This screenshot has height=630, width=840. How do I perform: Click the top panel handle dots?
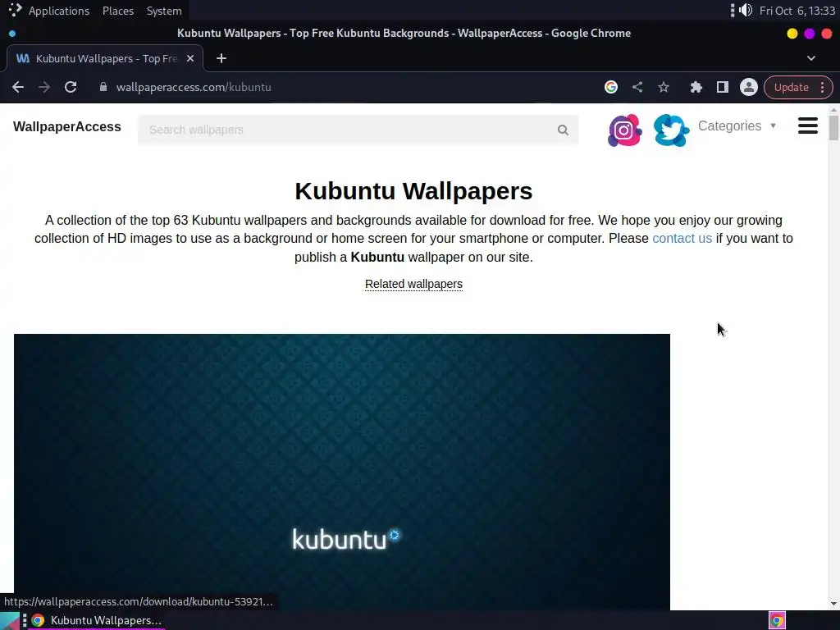pos(733,10)
